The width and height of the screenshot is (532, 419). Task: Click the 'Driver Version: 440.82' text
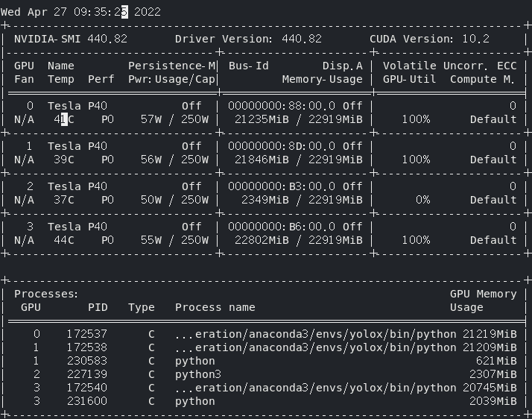tap(248, 39)
